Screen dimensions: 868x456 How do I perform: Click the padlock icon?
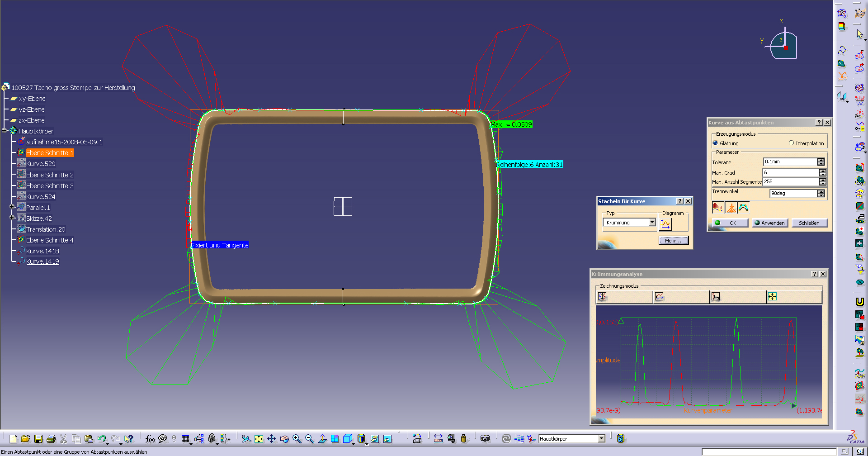point(212,439)
